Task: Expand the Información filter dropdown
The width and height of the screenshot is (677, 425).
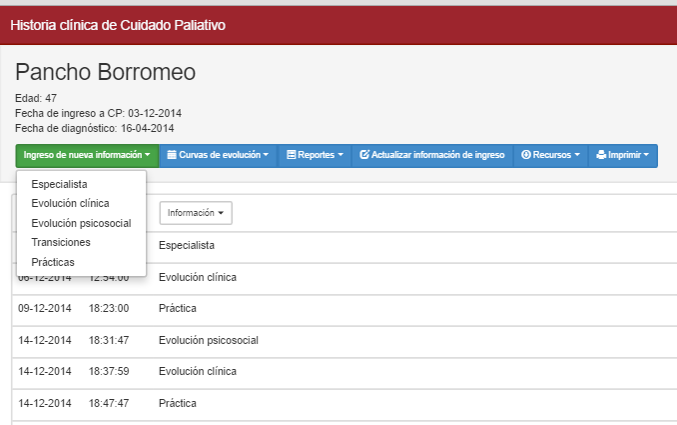Action: 195,213
